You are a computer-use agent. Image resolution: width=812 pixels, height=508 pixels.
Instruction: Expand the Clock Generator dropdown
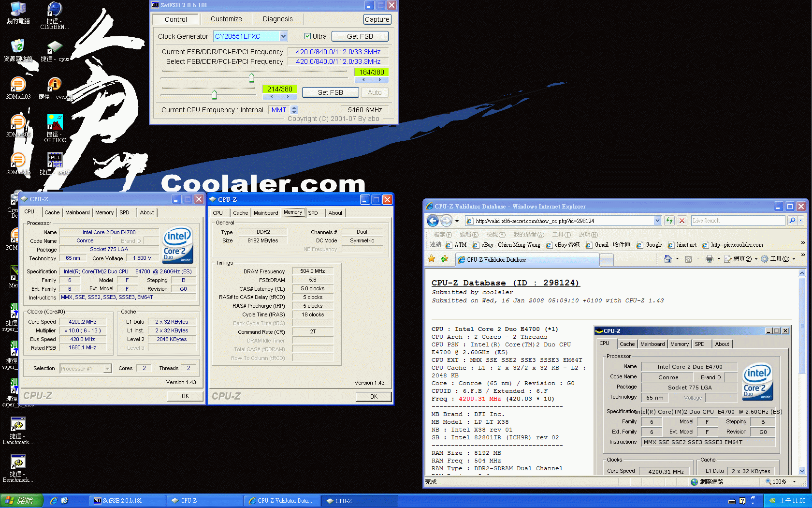click(283, 36)
